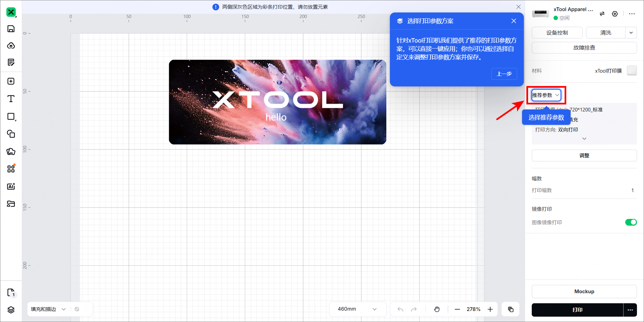
Task: Click the Mockup button
Action: [x=584, y=292]
